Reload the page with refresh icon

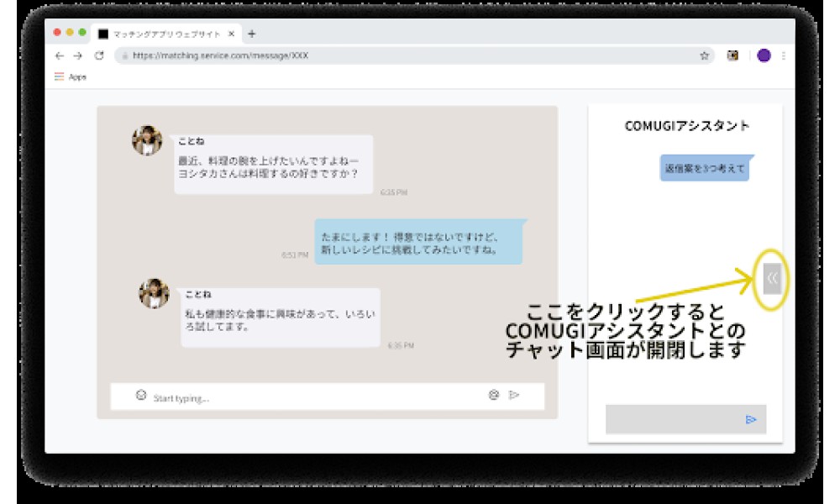(99, 55)
